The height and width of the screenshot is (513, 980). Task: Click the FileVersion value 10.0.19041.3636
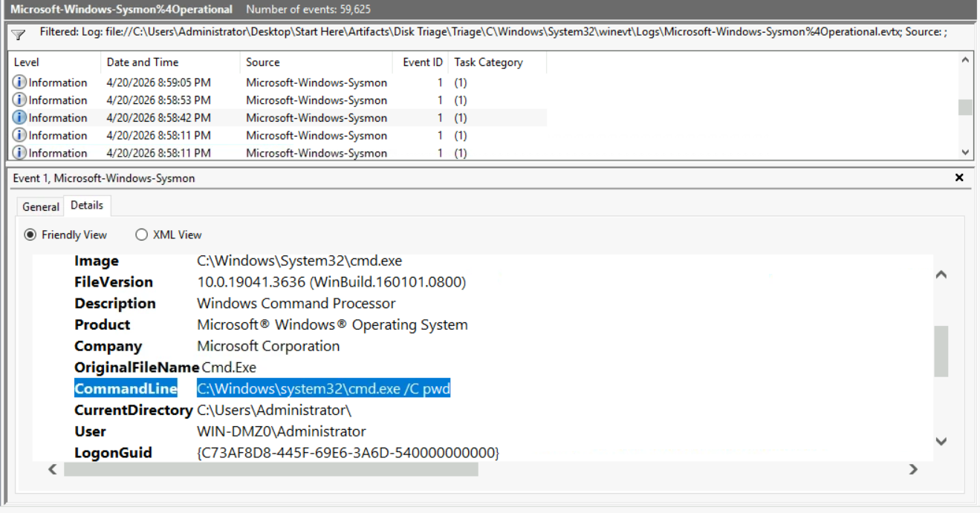pos(331,282)
